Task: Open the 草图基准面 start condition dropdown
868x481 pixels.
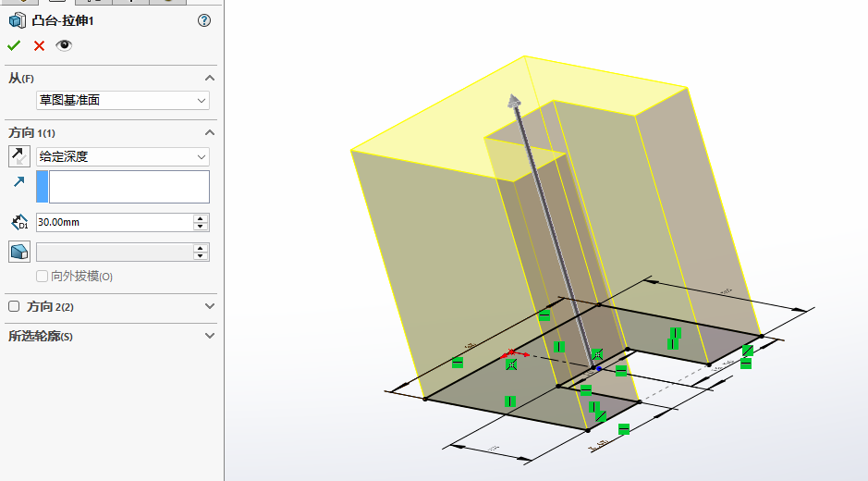Action: click(x=123, y=101)
